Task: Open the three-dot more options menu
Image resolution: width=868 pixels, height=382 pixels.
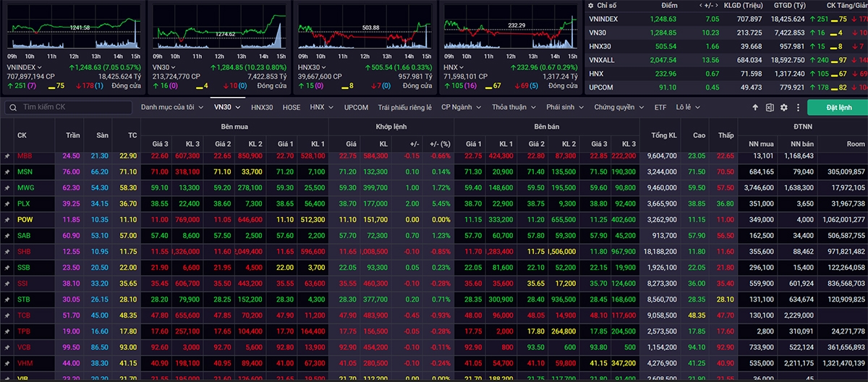Action: pyautogui.click(x=796, y=107)
